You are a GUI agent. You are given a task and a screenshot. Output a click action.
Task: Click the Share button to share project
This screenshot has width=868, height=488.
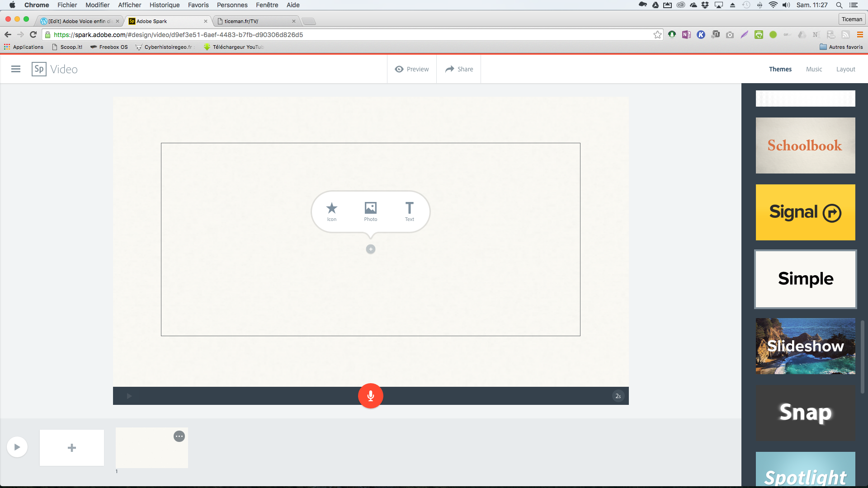[x=459, y=69]
